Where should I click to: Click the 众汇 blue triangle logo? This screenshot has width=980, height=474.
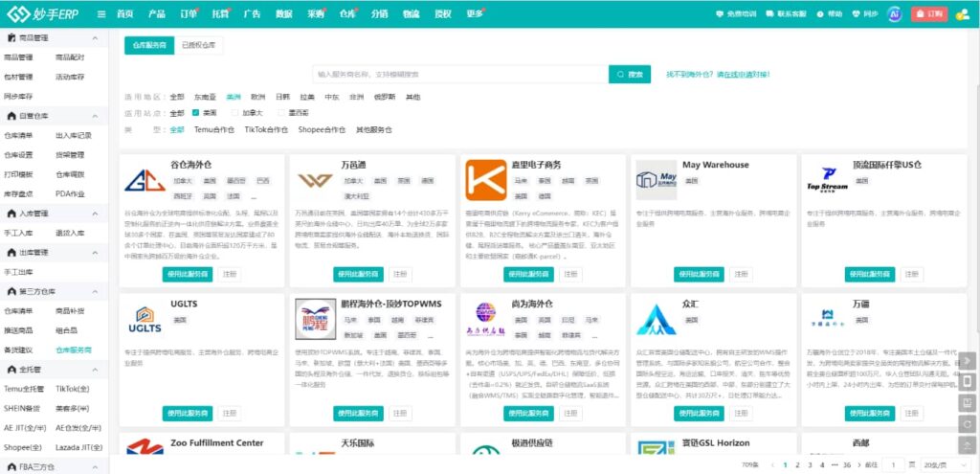point(657,320)
